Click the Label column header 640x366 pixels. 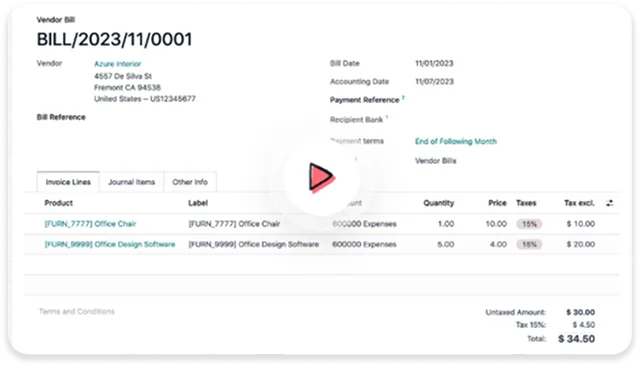[x=198, y=203]
